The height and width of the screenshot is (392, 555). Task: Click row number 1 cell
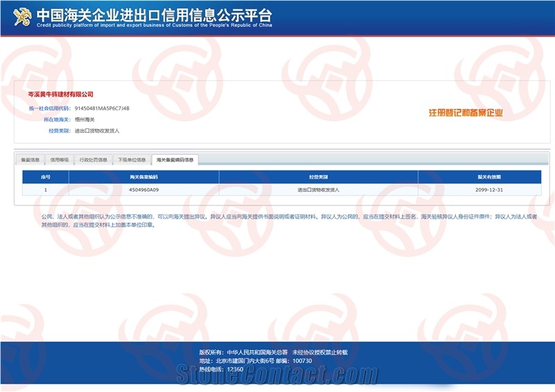tap(46, 190)
